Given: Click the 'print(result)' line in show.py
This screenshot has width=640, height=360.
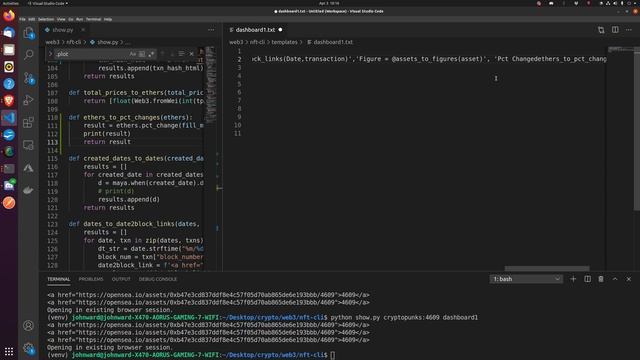Looking at the screenshot, I should tap(107, 134).
